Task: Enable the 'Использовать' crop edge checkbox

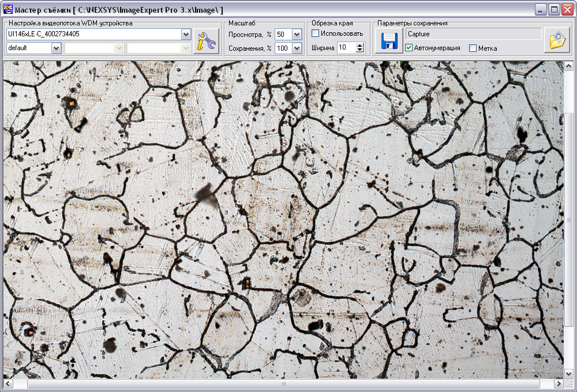Action: coord(316,33)
